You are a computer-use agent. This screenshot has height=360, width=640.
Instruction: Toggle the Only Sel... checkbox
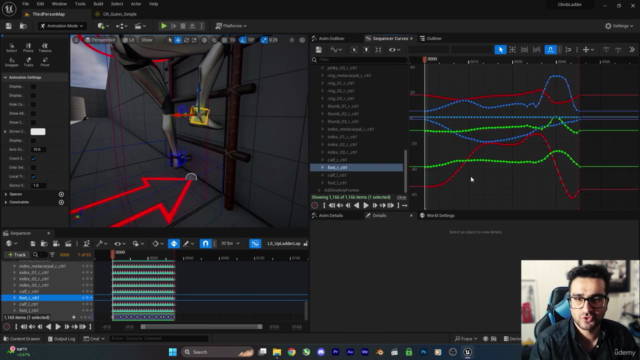(x=33, y=167)
